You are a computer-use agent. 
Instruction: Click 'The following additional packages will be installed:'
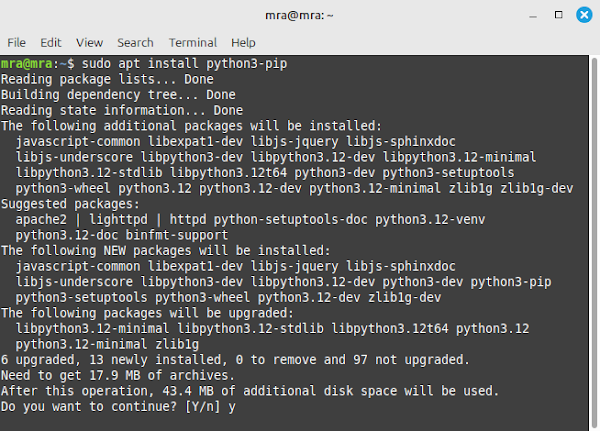[x=191, y=126]
